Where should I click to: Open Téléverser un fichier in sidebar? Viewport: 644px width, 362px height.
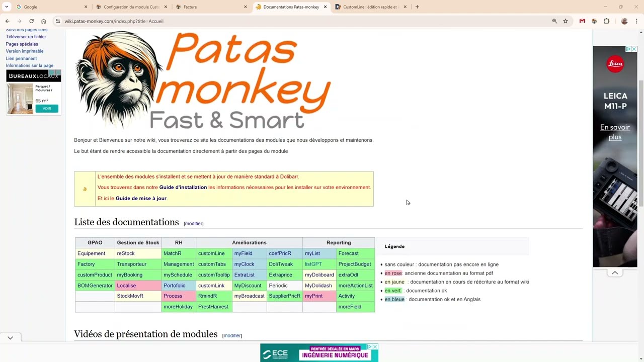26,37
